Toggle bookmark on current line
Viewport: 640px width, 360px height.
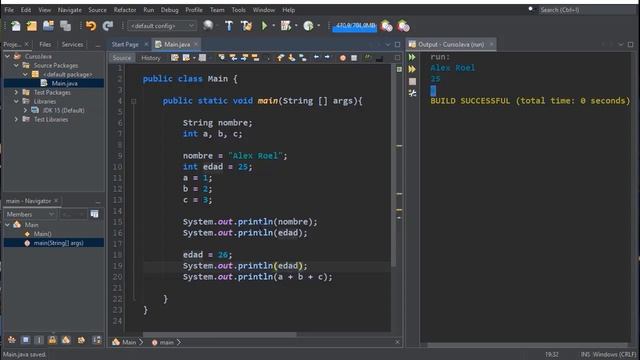(x=303, y=58)
